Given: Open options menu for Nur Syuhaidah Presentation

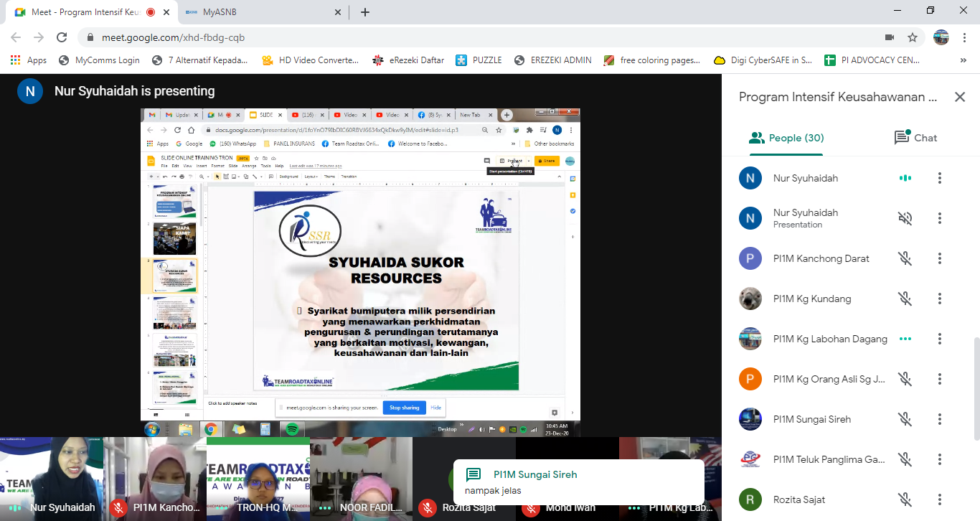Looking at the screenshot, I should (x=940, y=218).
